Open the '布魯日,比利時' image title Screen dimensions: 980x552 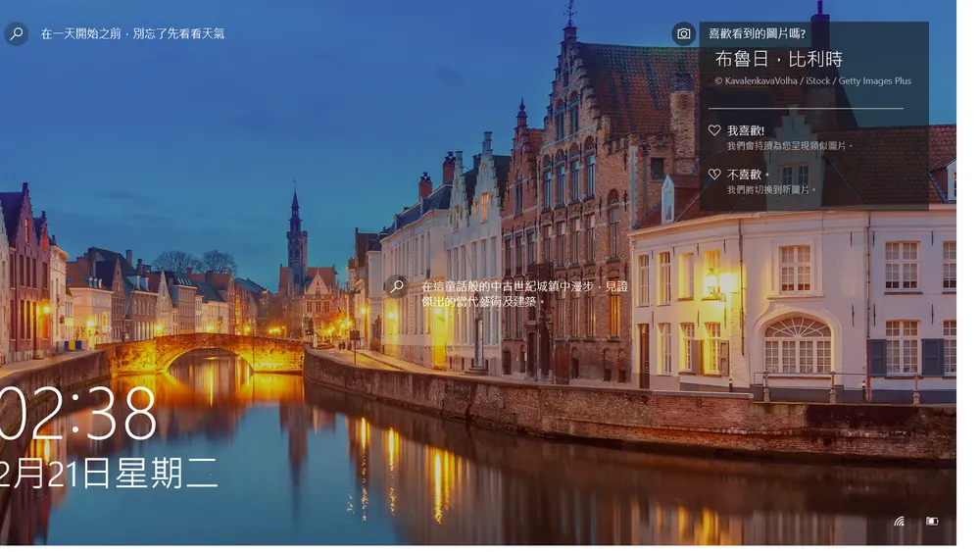779,59
